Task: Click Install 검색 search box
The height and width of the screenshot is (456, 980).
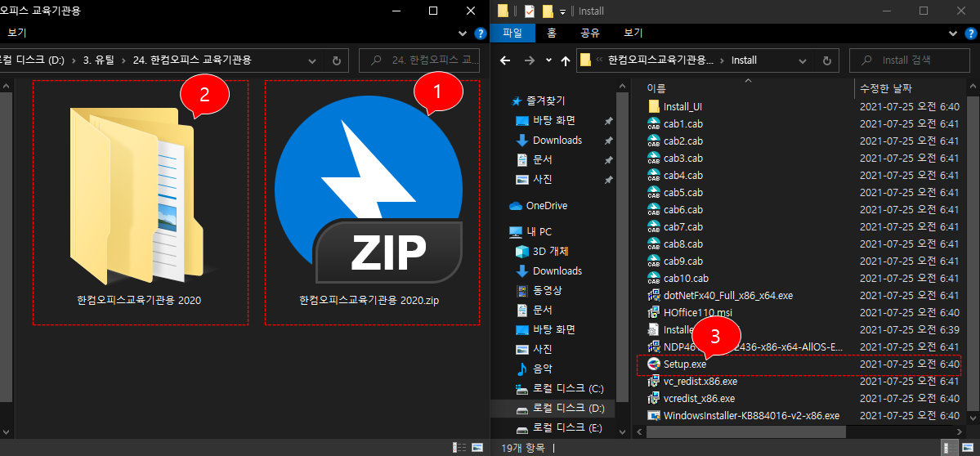Action: tap(910, 60)
